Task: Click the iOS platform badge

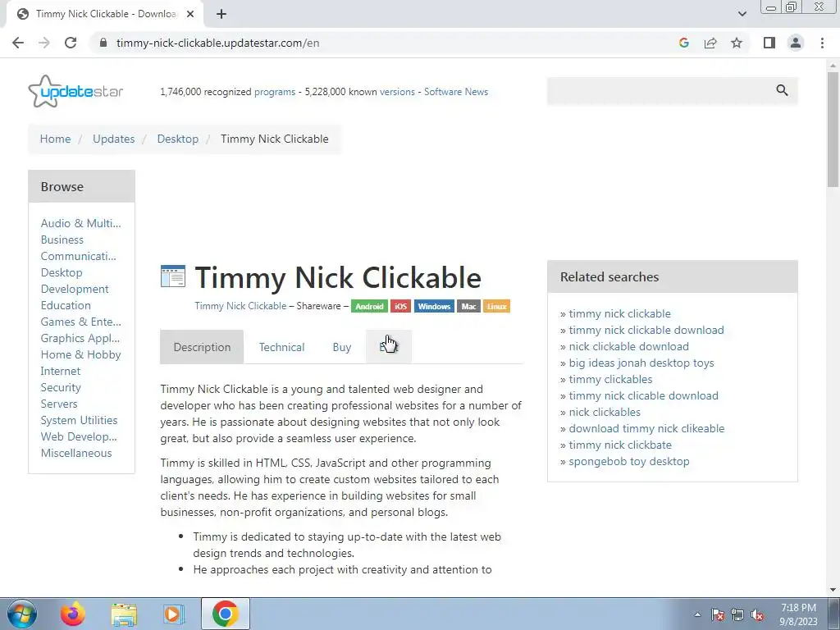Action: (x=400, y=307)
